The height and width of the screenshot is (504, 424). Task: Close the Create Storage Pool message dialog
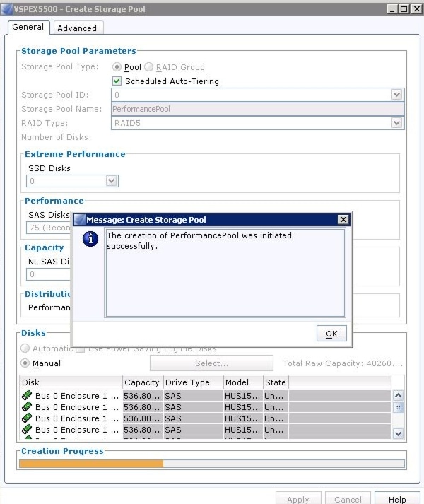[x=343, y=220]
